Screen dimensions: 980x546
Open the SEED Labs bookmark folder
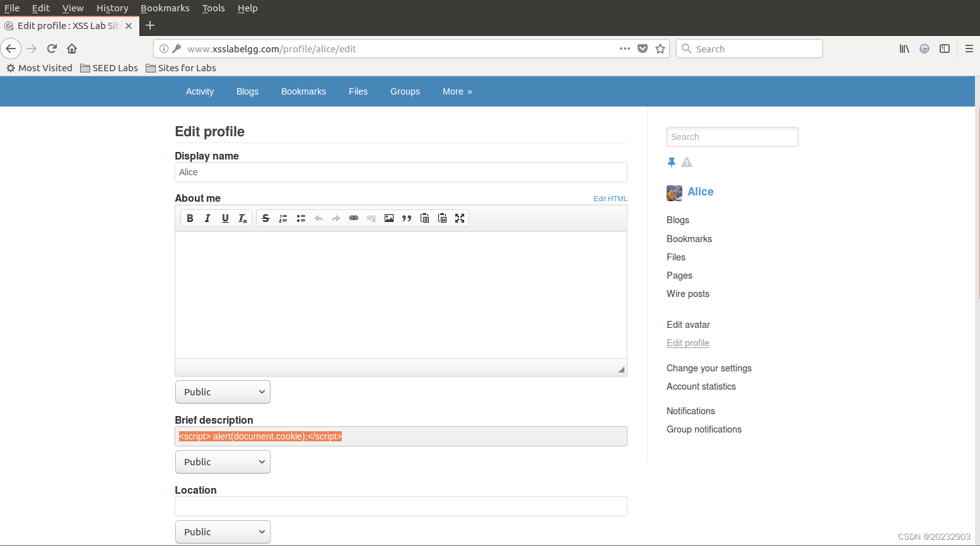pos(109,68)
